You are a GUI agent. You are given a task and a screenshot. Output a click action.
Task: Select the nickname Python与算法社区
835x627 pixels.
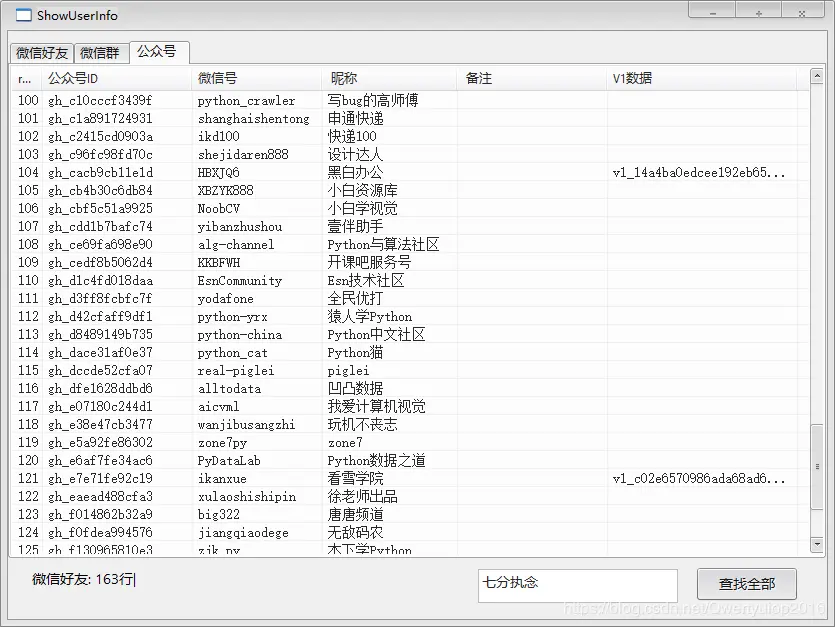pyautogui.click(x=383, y=245)
